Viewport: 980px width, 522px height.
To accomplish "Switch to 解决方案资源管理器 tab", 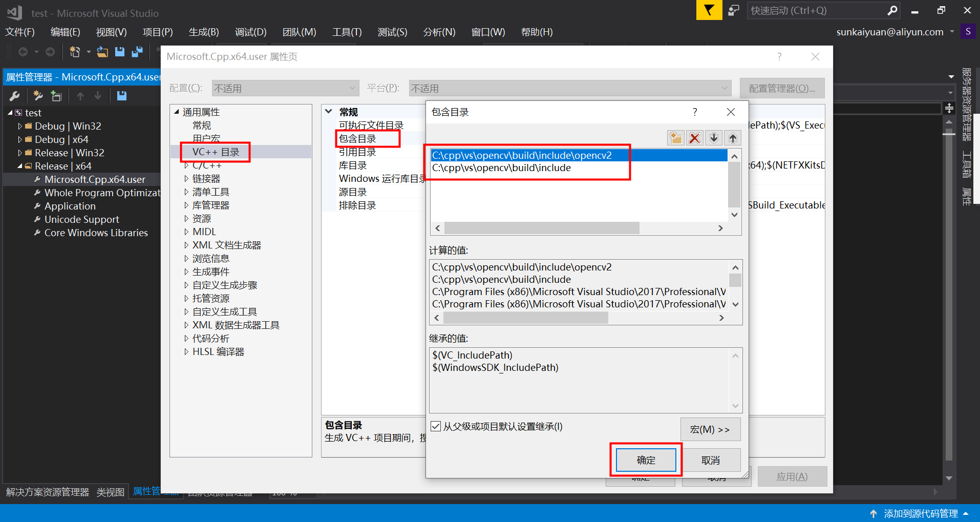I will pyautogui.click(x=48, y=492).
